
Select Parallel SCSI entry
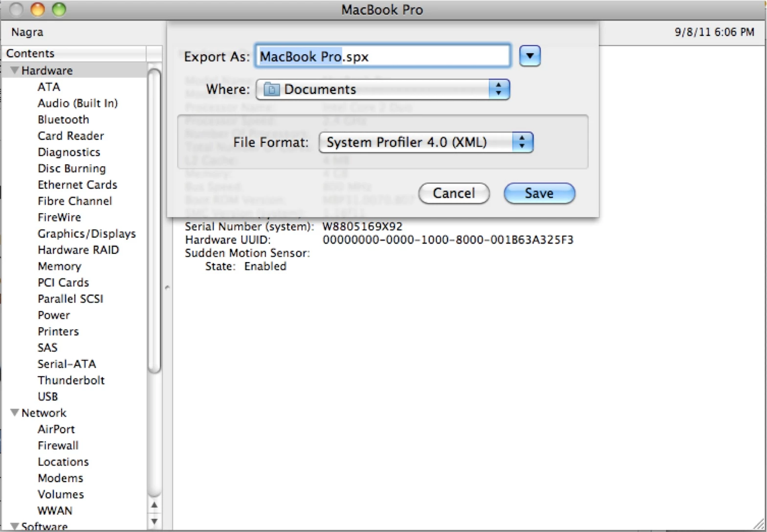pos(70,299)
